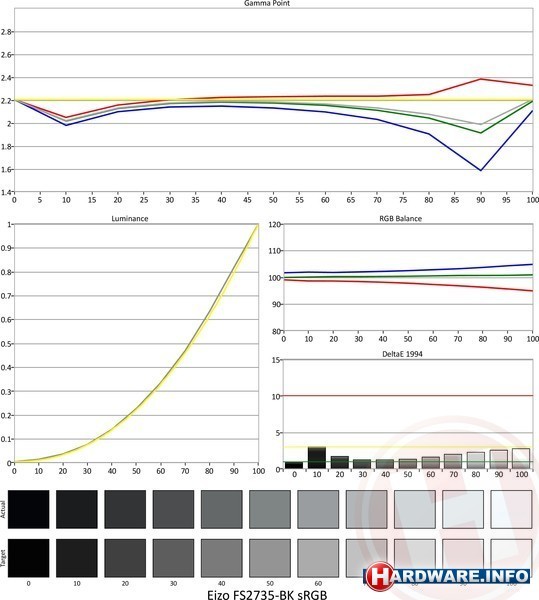539x600 pixels.
Task: Select the 0.5 tick on Luminance axis
Action: (x=6, y=344)
